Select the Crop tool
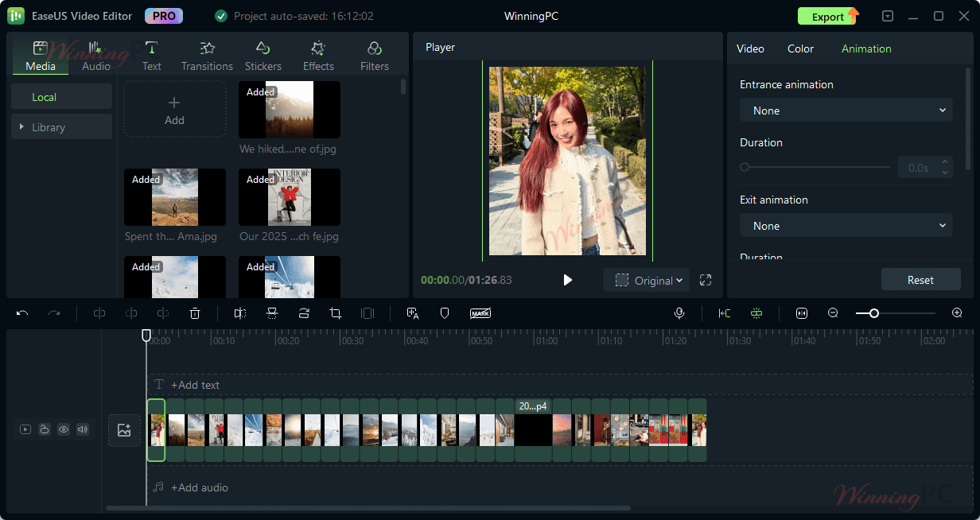980x520 pixels. [x=336, y=313]
